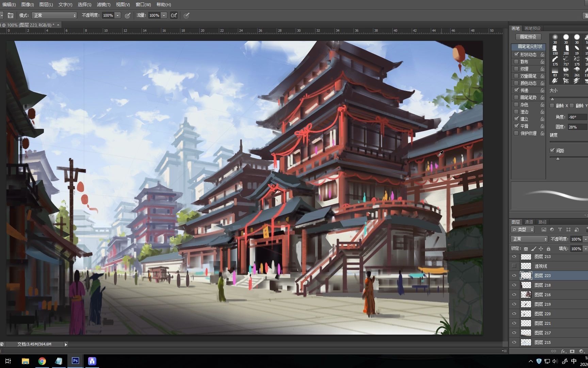Open the 滤镜(T) menu
588x368 pixels.
[x=103, y=4]
